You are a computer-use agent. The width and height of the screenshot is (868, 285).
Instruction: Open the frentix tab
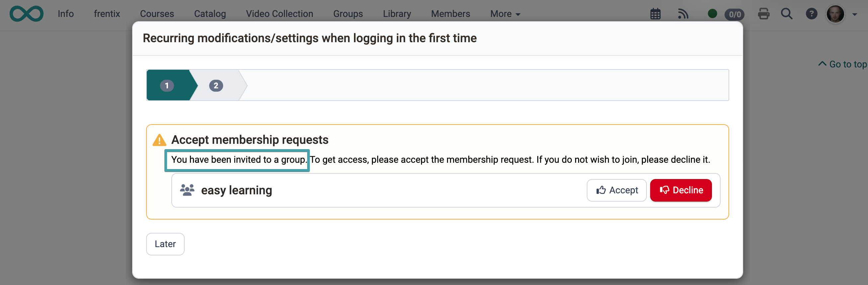click(107, 14)
